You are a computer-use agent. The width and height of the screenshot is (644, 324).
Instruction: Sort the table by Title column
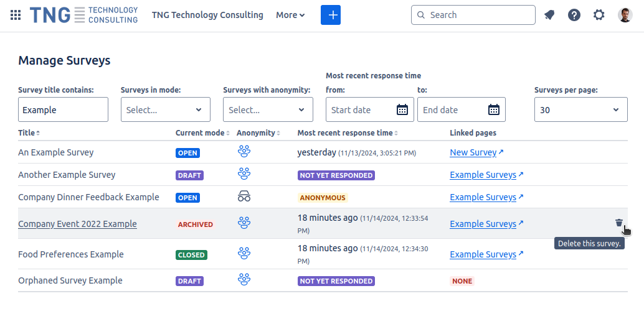pos(29,133)
